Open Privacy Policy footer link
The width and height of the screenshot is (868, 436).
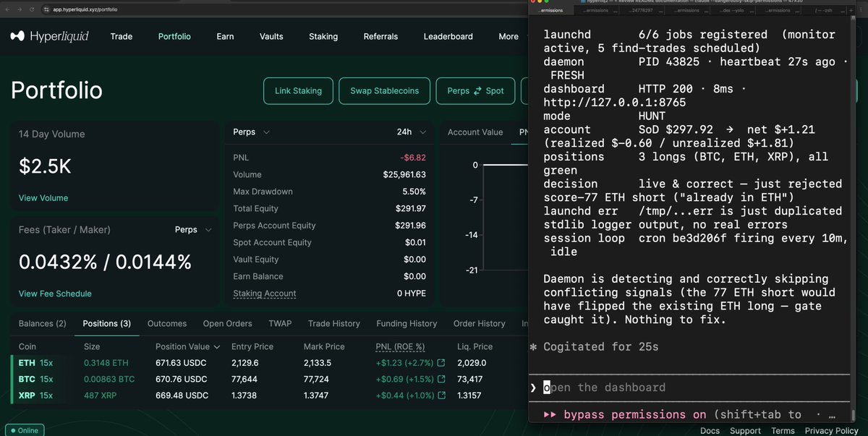point(831,431)
